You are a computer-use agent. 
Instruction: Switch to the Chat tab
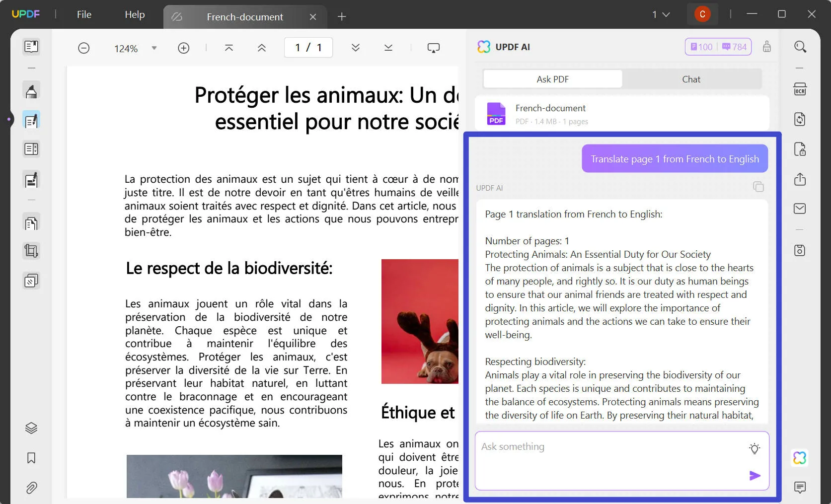point(691,79)
